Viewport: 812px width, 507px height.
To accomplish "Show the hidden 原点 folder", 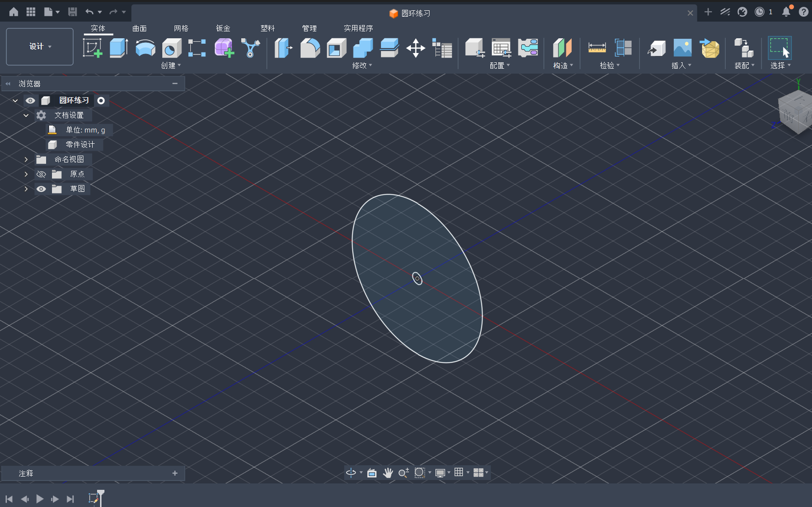I will pyautogui.click(x=41, y=174).
